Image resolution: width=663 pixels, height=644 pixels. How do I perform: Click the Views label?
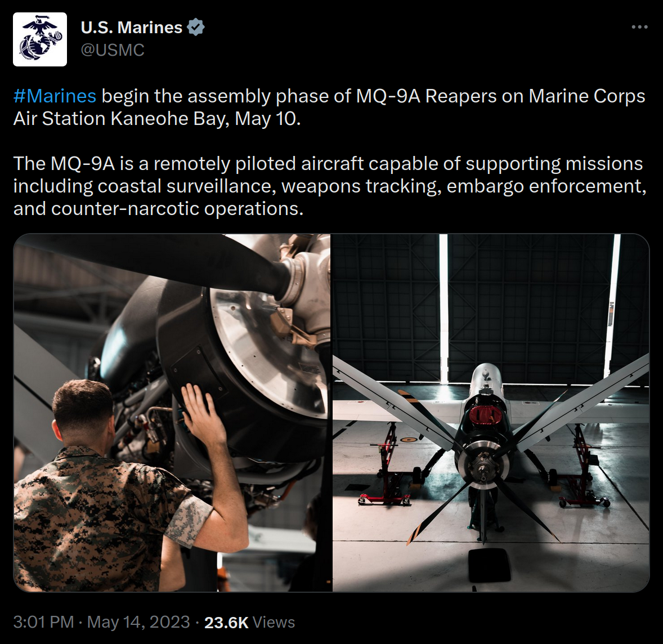tap(274, 623)
